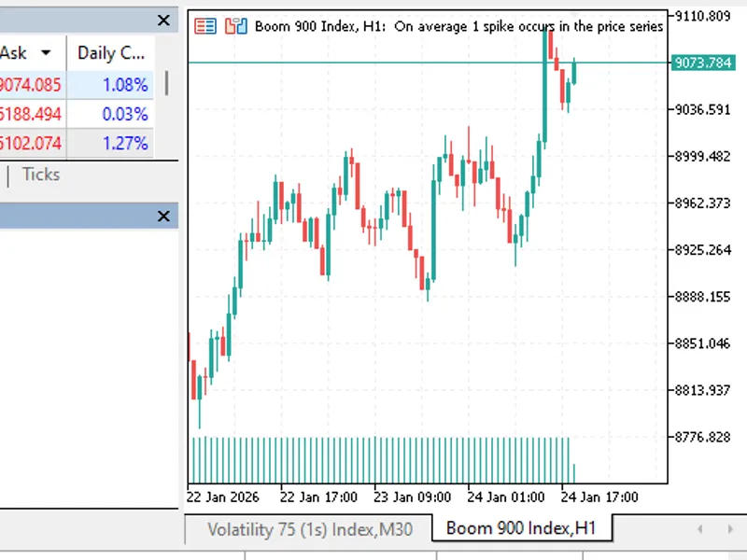Select the Boom 900 Index,H1 chart tab
This screenshot has width=747, height=560.
521,528
